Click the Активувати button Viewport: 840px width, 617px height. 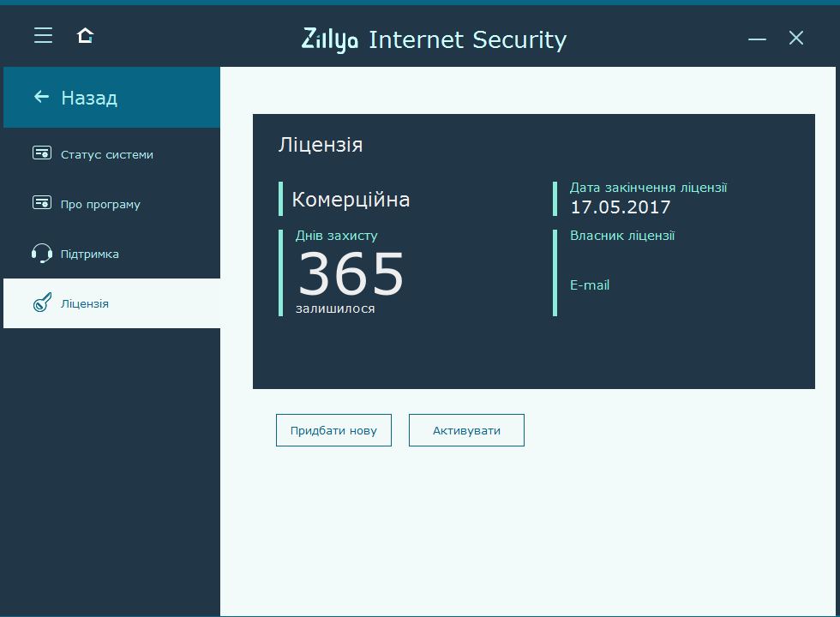466,430
